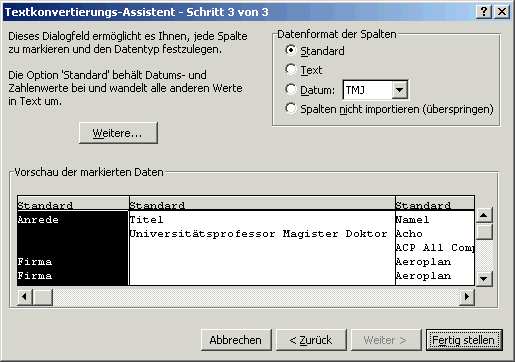
Task: Click the Weitere... button
Action: click(118, 133)
